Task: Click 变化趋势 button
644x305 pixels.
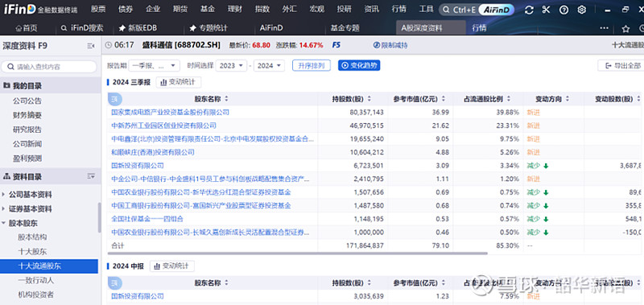Action: tap(359, 65)
